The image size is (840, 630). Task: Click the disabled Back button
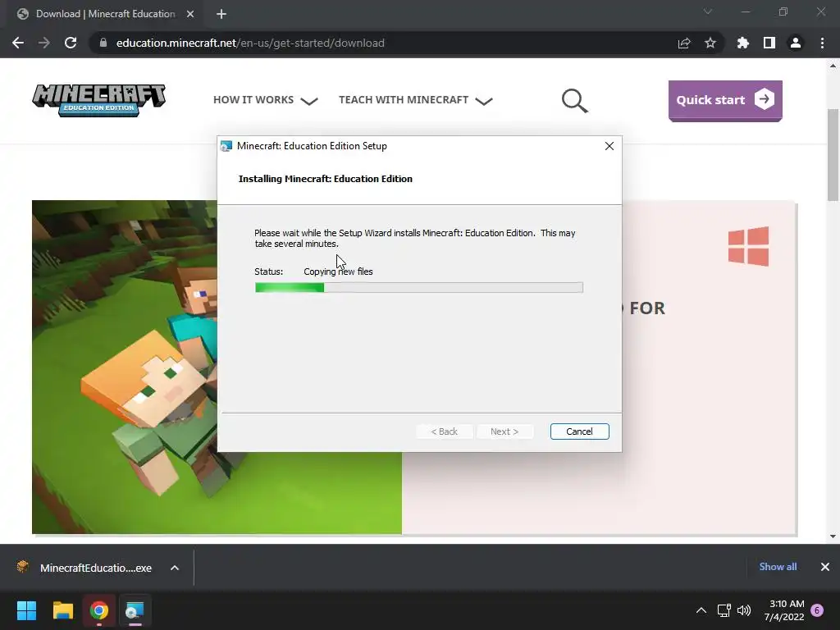(x=444, y=431)
